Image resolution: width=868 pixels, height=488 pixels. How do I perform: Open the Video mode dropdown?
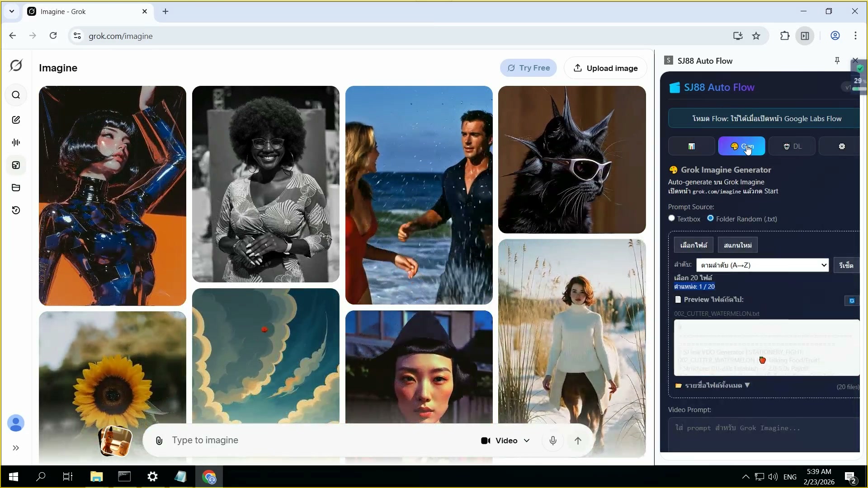coord(505,441)
